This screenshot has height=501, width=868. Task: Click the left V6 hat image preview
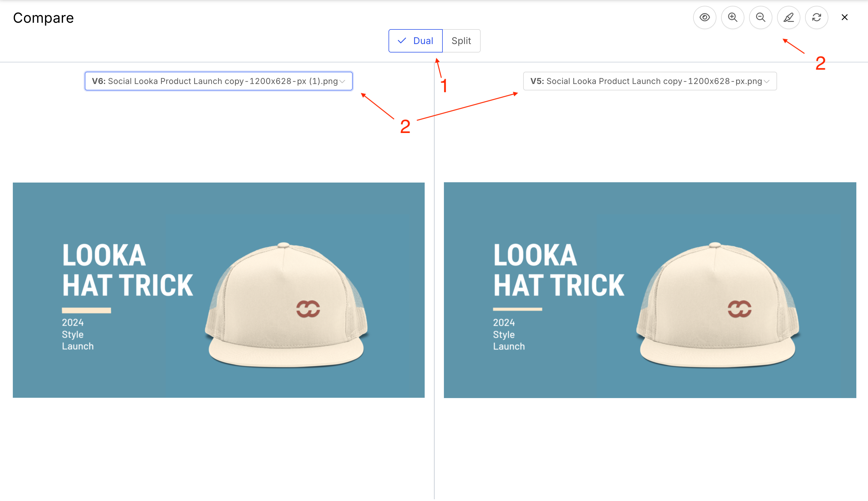(218, 290)
